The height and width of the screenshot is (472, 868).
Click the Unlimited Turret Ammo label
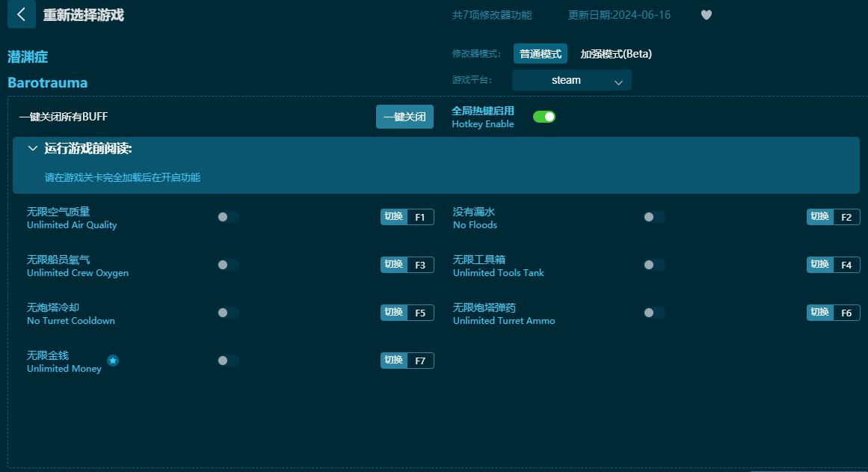pos(504,321)
